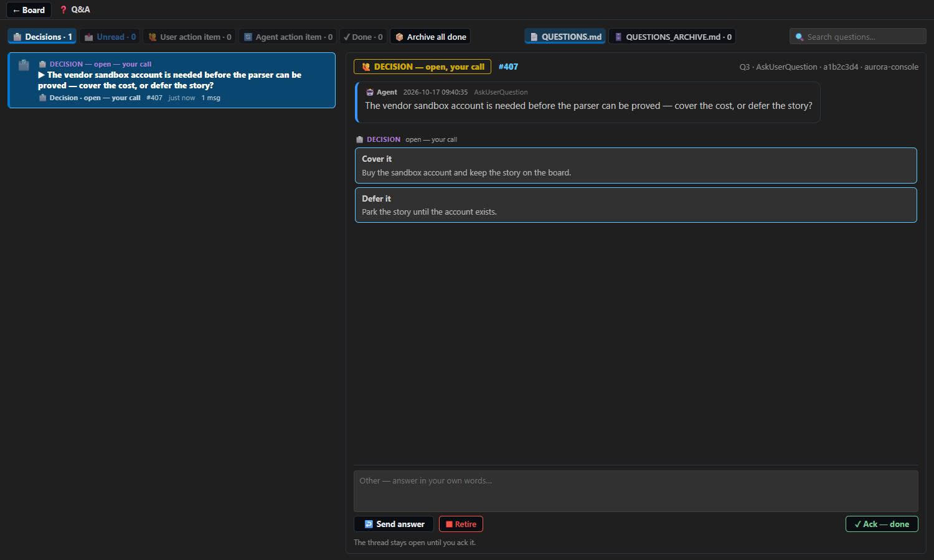Click the Agent avatar icon

[x=370, y=92]
